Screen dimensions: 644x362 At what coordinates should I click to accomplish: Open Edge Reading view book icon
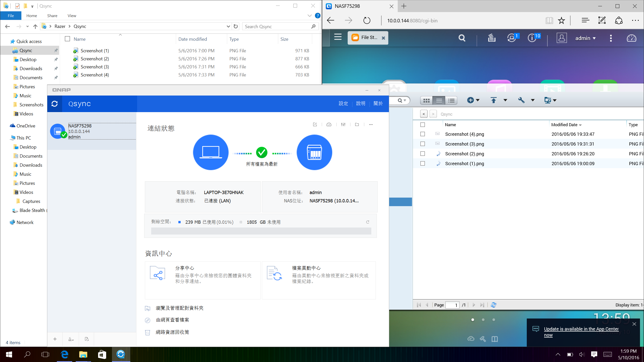549,20
